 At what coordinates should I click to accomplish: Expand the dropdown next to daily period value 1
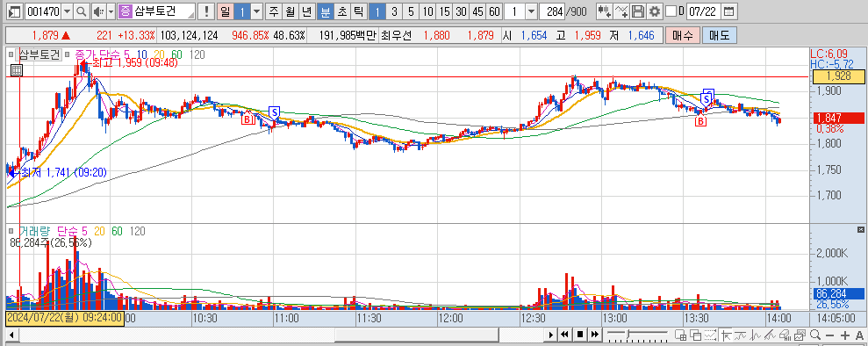coord(257,11)
